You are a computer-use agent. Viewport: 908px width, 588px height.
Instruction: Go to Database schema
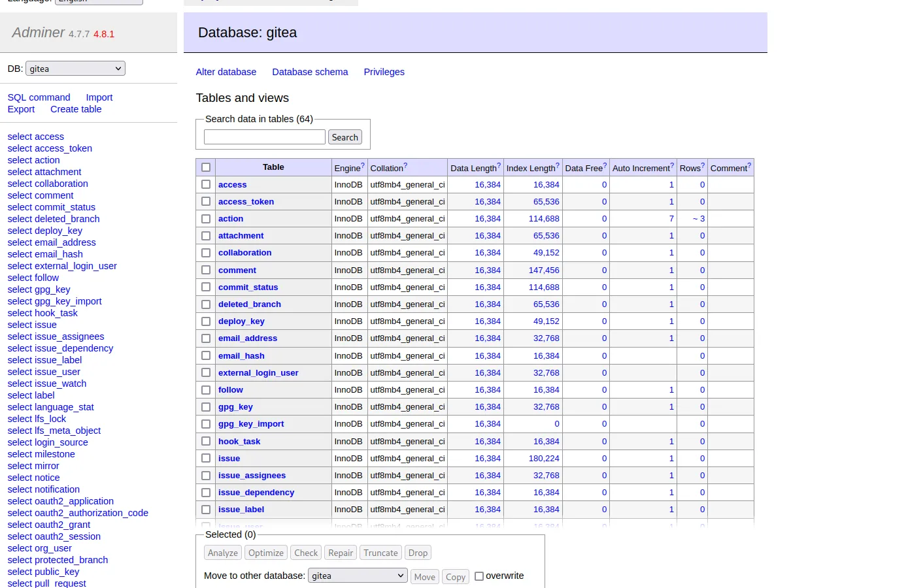(310, 72)
